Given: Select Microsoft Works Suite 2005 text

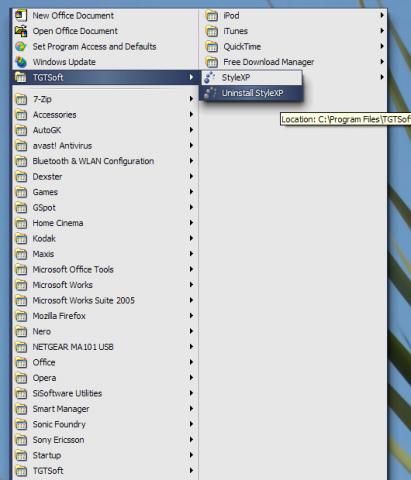Looking at the screenshot, I should point(84,300).
